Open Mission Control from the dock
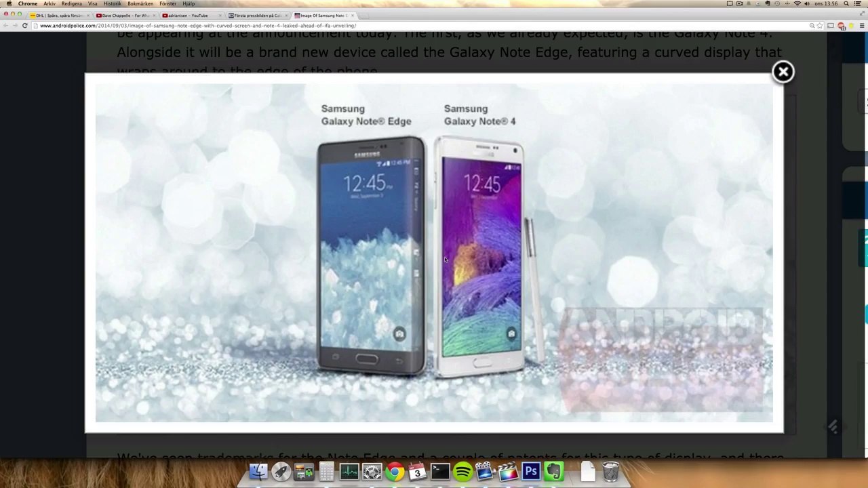 click(x=304, y=472)
